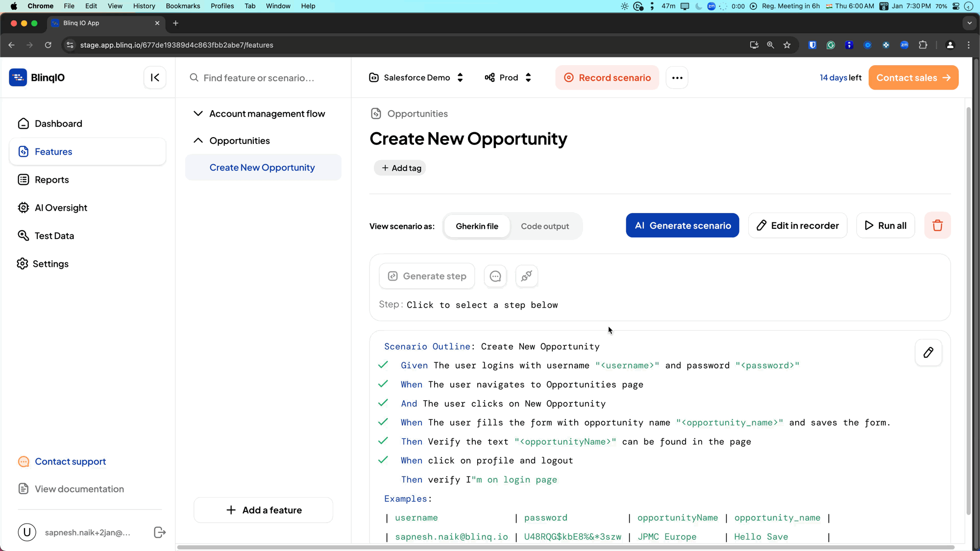Screen dimensions: 980x551
Task: Click the zoom magnifier icon in address bar
Action: click(x=770, y=45)
